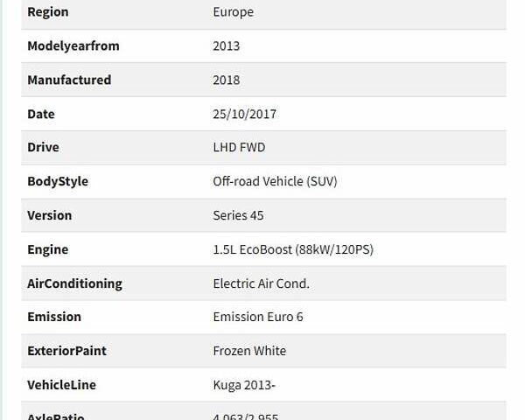Select the 1.5L EcoBoost engine value
The width and height of the screenshot is (525, 420).
pos(293,249)
